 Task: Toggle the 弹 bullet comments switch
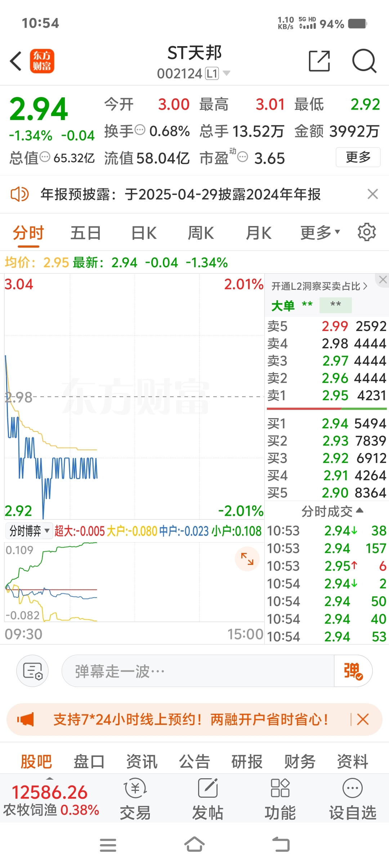click(353, 671)
